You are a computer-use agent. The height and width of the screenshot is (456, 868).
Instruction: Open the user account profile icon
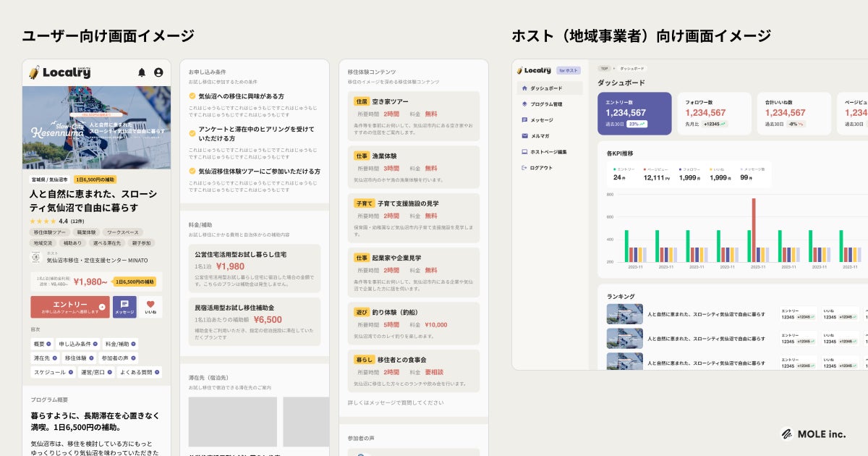(x=158, y=72)
